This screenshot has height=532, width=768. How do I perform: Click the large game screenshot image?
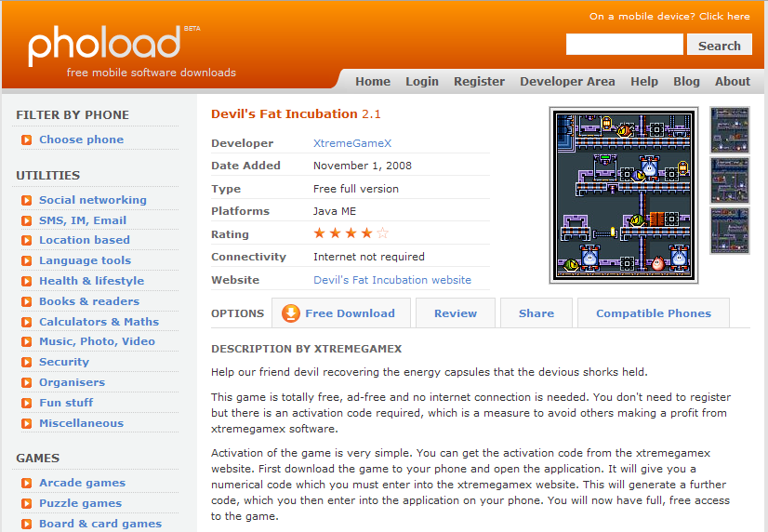coord(624,195)
